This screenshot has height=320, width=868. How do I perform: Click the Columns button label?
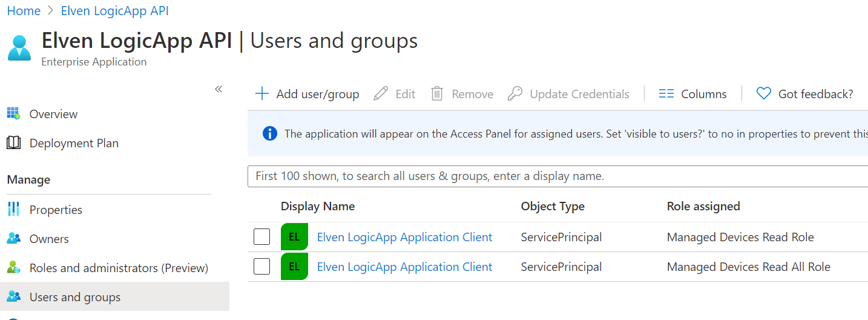click(704, 94)
